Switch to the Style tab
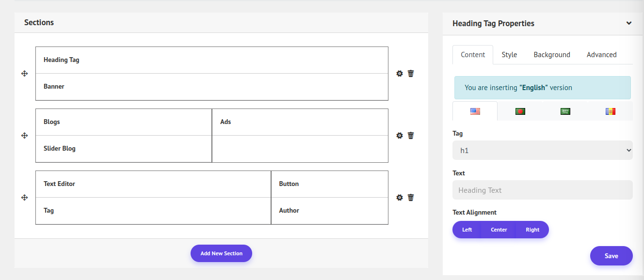Screen dimensions: 644x280 pos(509,55)
